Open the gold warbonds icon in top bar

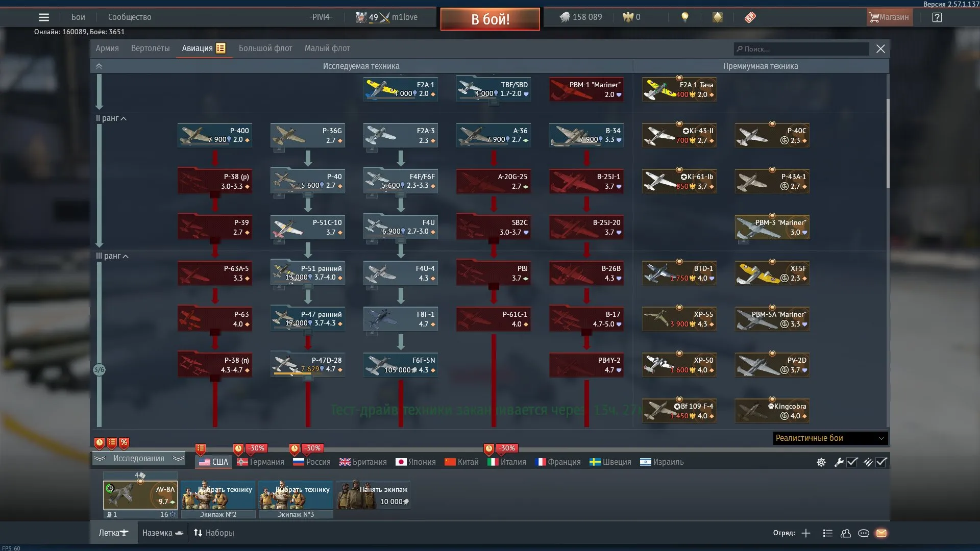point(718,17)
